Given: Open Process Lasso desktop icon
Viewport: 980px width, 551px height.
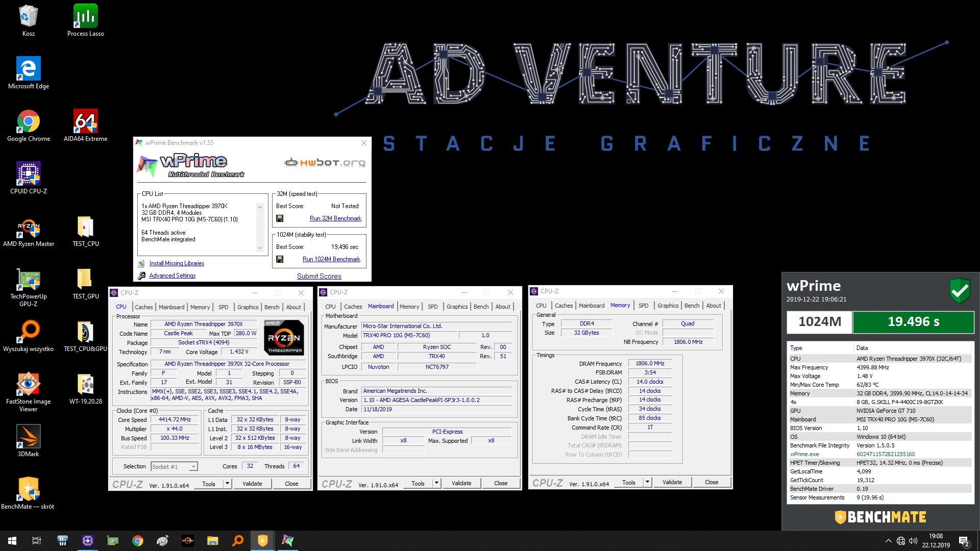Looking at the screenshot, I should [86, 20].
